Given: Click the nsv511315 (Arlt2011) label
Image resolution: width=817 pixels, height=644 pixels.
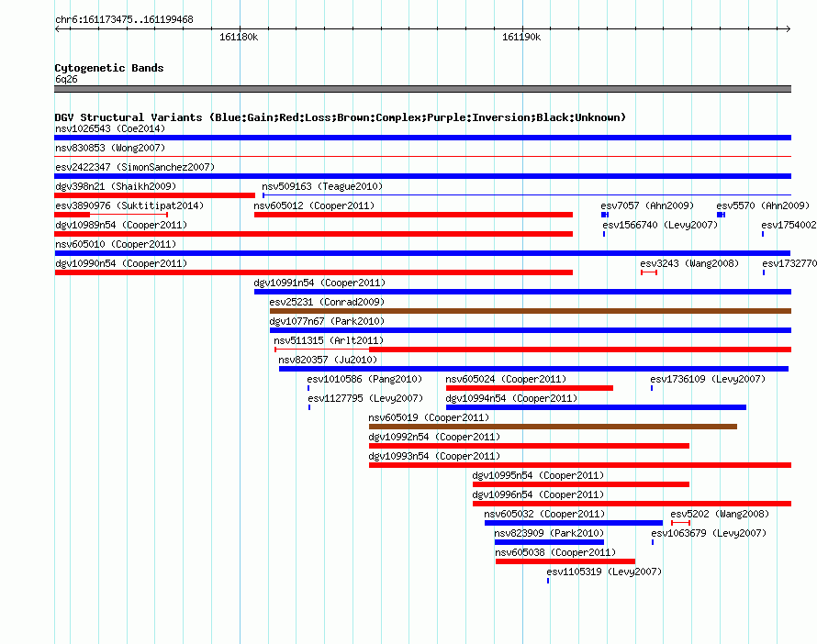Looking at the screenshot, I should click(x=329, y=340).
